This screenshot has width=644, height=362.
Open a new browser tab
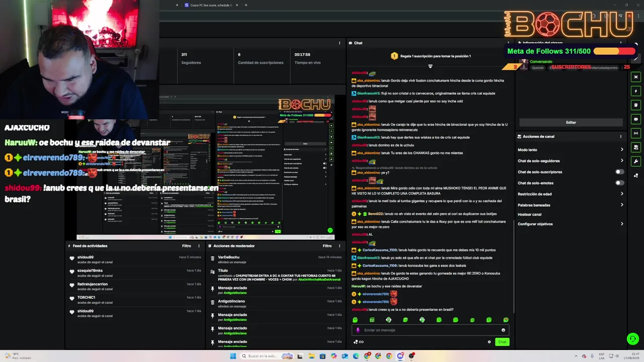[246, 5]
